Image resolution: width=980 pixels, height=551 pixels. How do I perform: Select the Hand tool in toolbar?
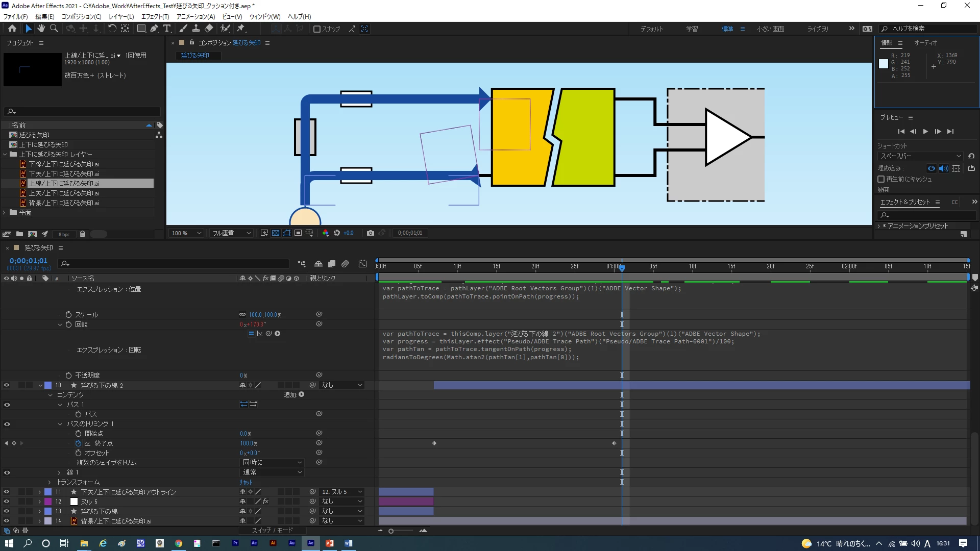pos(41,29)
